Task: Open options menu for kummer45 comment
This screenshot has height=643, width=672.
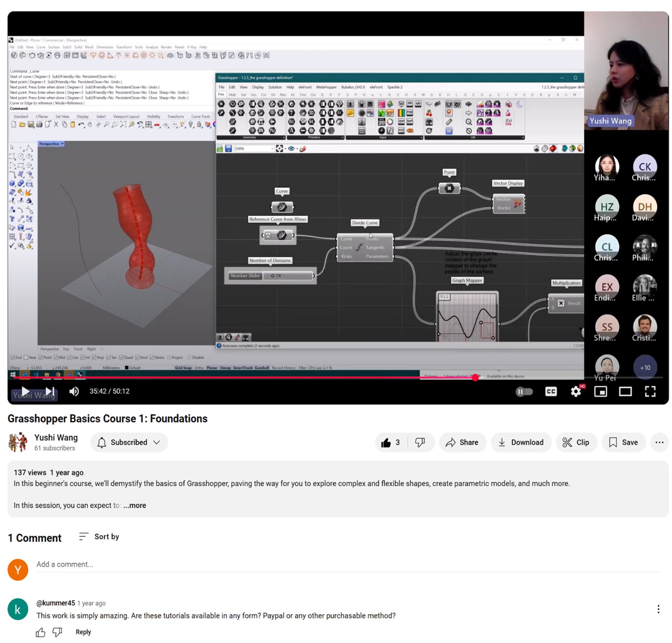Action: point(658,609)
